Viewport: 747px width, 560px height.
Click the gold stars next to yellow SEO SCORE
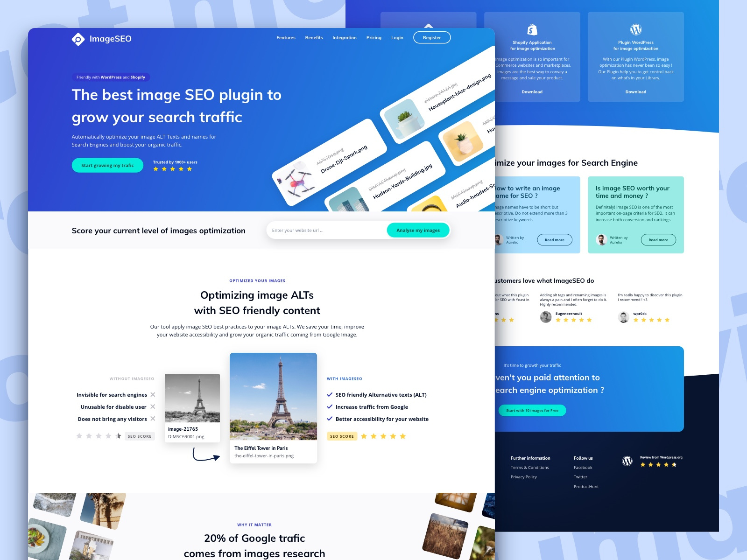(383, 436)
